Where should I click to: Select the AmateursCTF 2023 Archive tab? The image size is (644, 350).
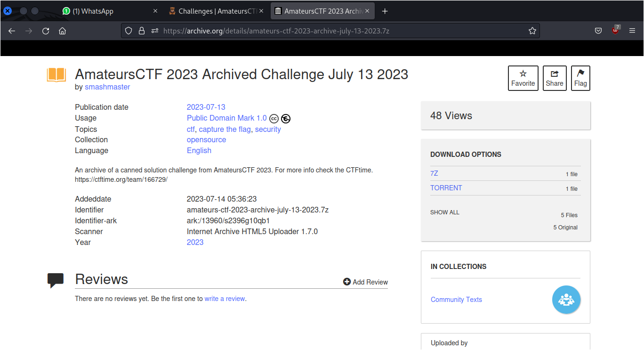(x=323, y=11)
